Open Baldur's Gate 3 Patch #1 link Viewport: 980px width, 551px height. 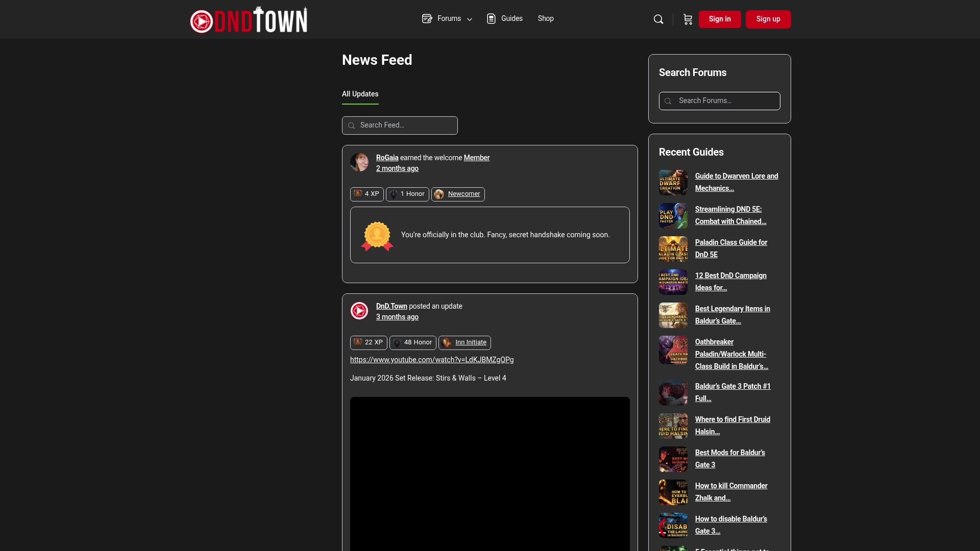tap(733, 393)
